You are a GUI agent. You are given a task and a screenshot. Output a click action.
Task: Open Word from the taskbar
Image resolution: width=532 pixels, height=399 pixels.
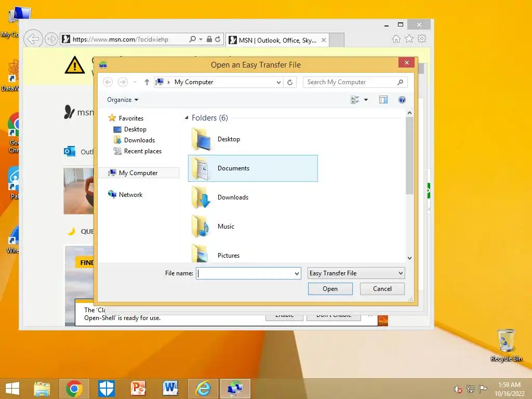(x=170, y=389)
